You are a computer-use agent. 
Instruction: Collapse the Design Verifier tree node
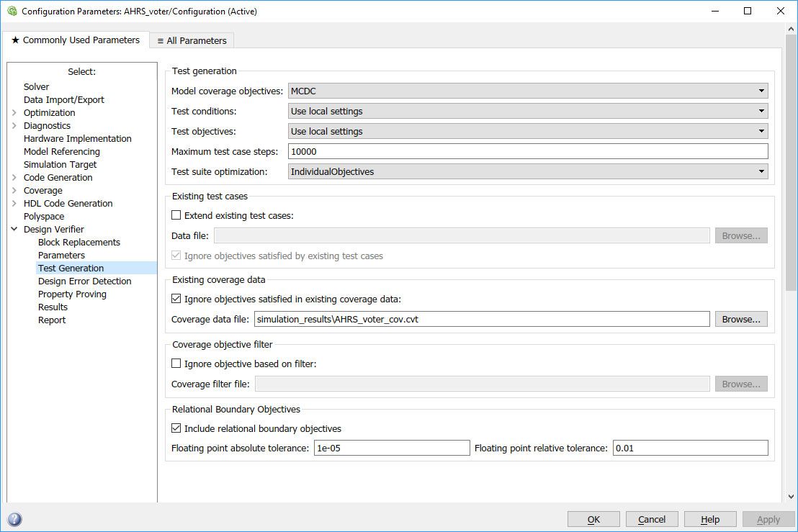(x=16, y=229)
